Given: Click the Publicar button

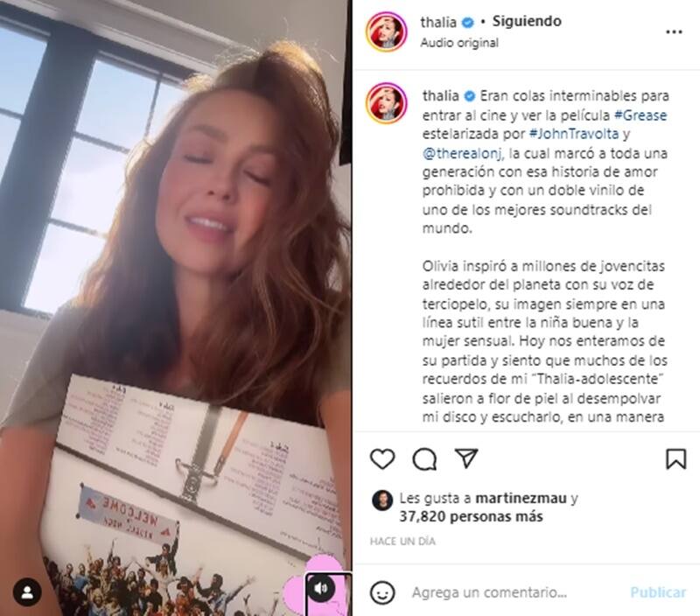Looking at the screenshot, I should 658,592.
